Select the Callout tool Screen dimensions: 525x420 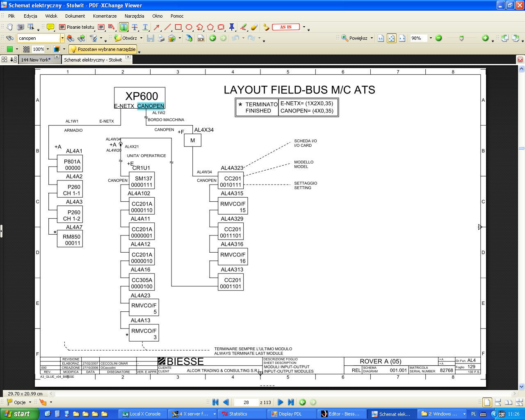(112, 27)
